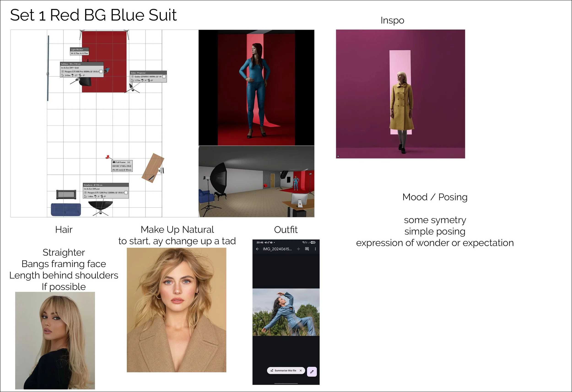572x392 pixels.
Task: Toggle the Pixapro CITI 600 Pro color box
Action: pos(101,72)
